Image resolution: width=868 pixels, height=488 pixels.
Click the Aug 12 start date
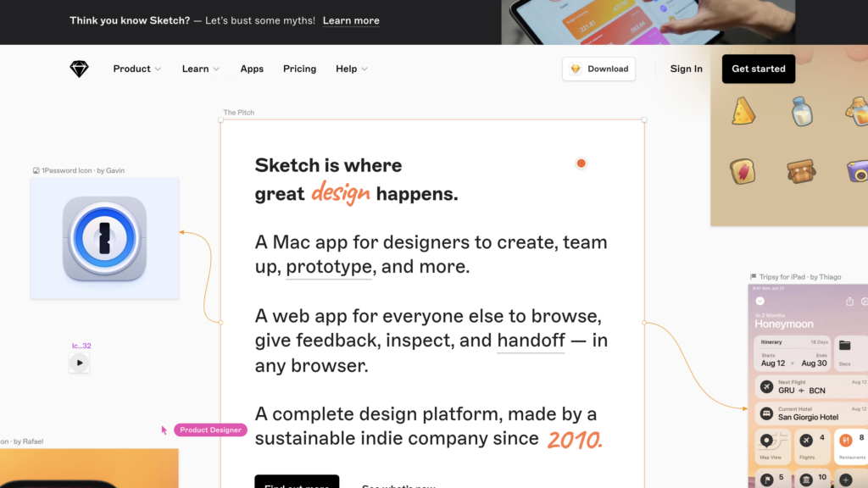coord(773,363)
